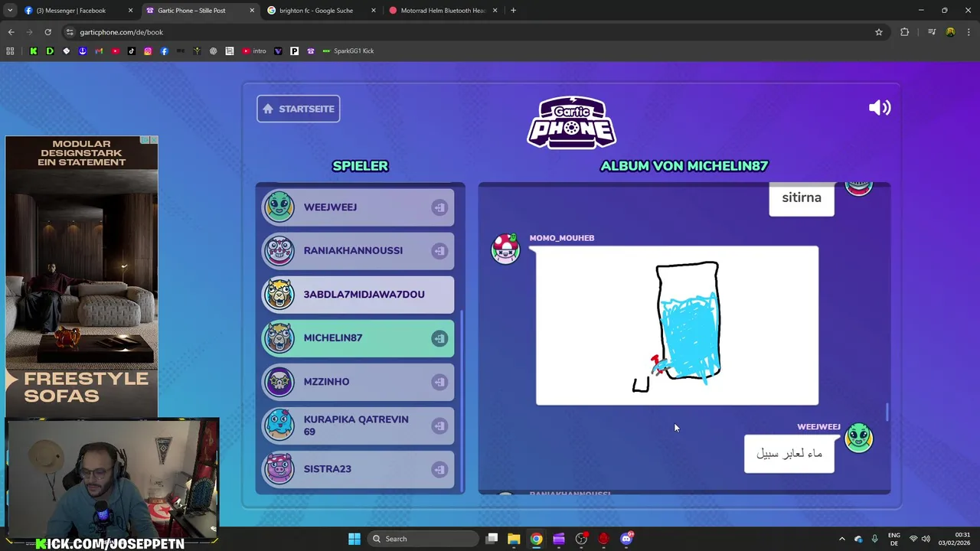This screenshot has width=980, height=551.
Task: Click WEEJWEEJ's Arabic text bubble
Action: pyautogui.click(x=789, y=454)
